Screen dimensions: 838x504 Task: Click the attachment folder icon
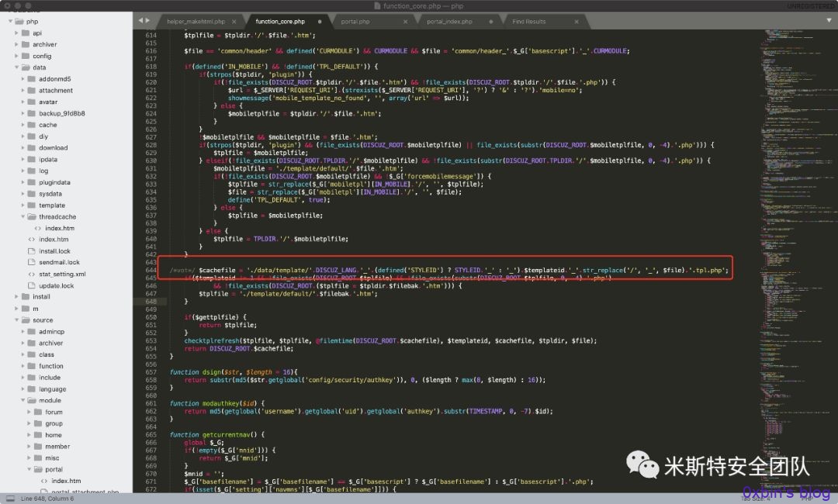[x=32, y=90]
